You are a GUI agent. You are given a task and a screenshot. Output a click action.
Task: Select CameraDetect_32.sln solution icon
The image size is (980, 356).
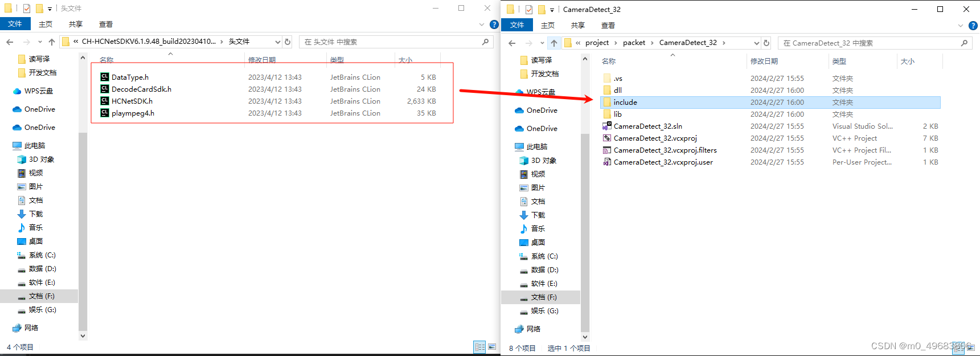(x=607, y=126)
